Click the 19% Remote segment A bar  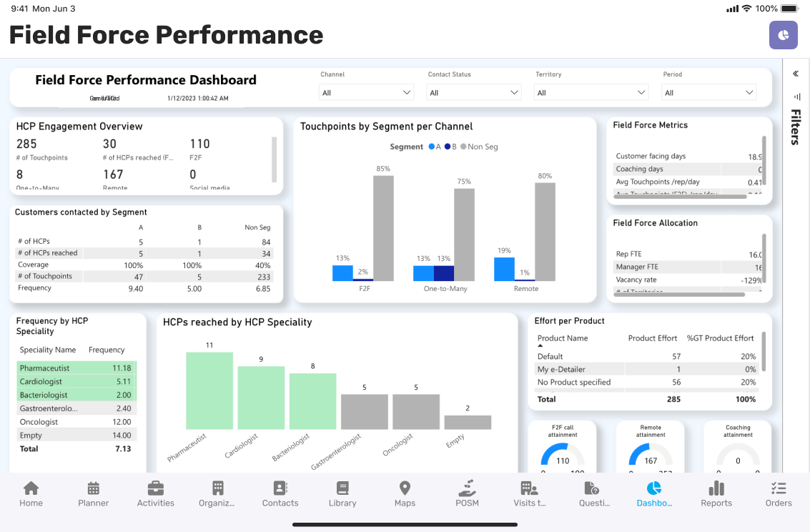point(504,269)
